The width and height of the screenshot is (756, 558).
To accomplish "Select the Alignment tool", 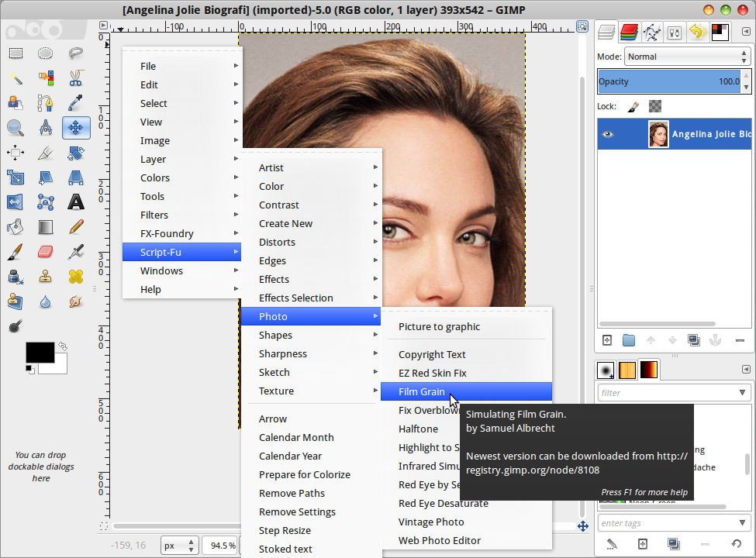I will click(16, 153).
